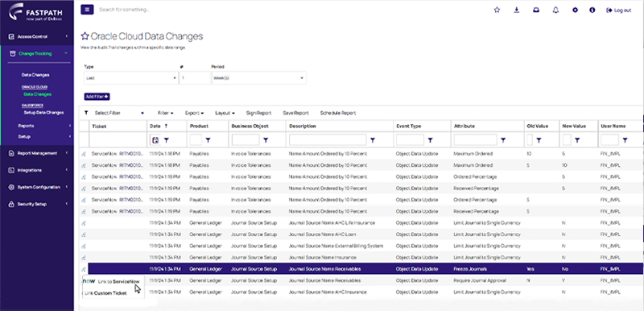Open the inbox tray icon
Screen dimensions: 644x311
(536, 10)
